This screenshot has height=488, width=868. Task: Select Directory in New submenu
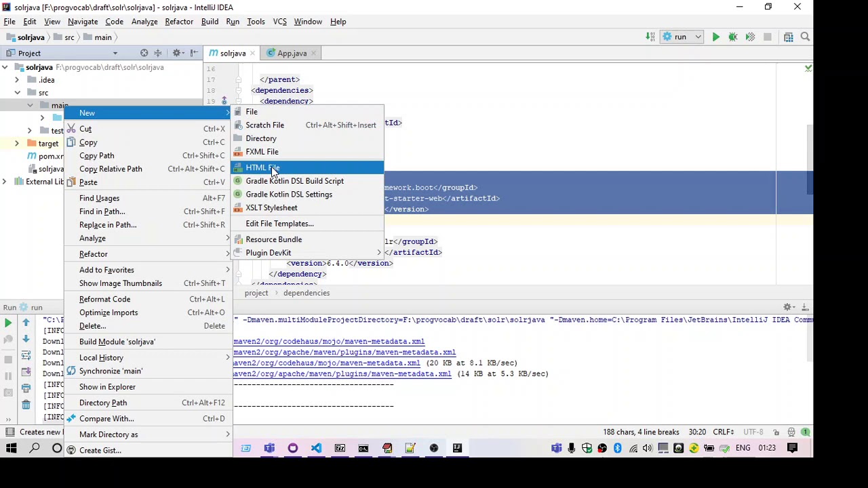(x=307, y=138)
